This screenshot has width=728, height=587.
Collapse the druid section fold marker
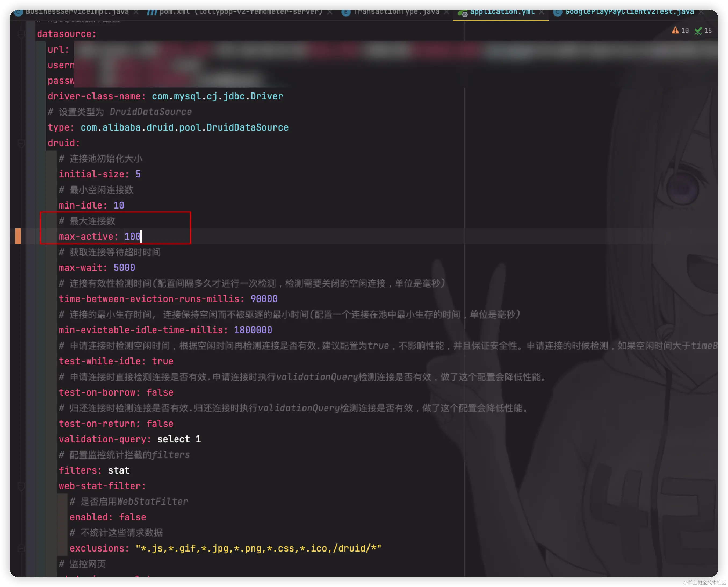(21, 143)
